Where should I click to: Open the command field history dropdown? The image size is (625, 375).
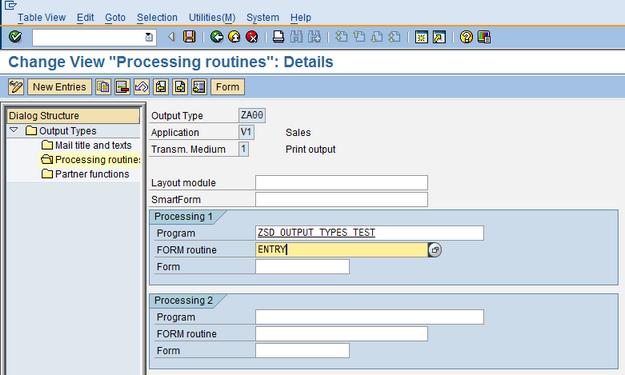149,37
